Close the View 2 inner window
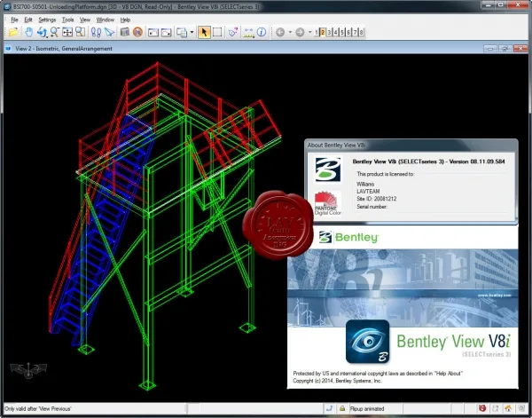The image size is (532, 418). [x=520, y=49]
